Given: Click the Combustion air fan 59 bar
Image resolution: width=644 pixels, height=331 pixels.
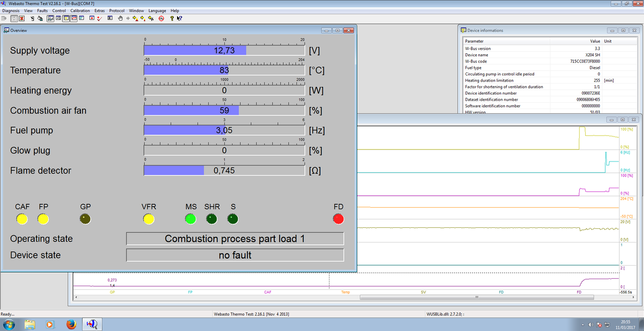Looking at the screenshot, I should pos(224,110).
